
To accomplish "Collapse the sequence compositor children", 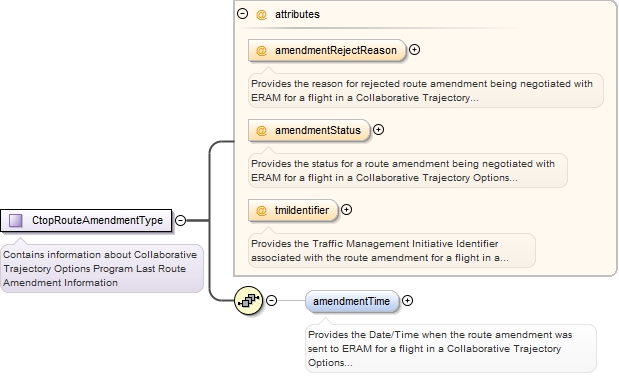I will click(272, 301).
